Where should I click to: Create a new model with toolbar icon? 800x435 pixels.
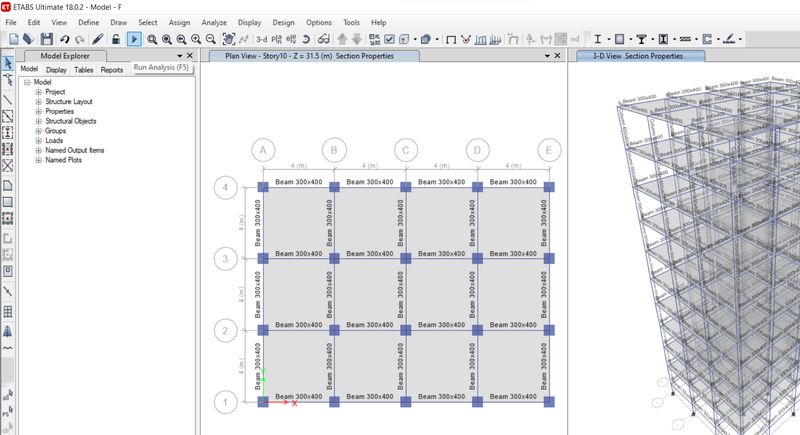[x=14, y=39]
